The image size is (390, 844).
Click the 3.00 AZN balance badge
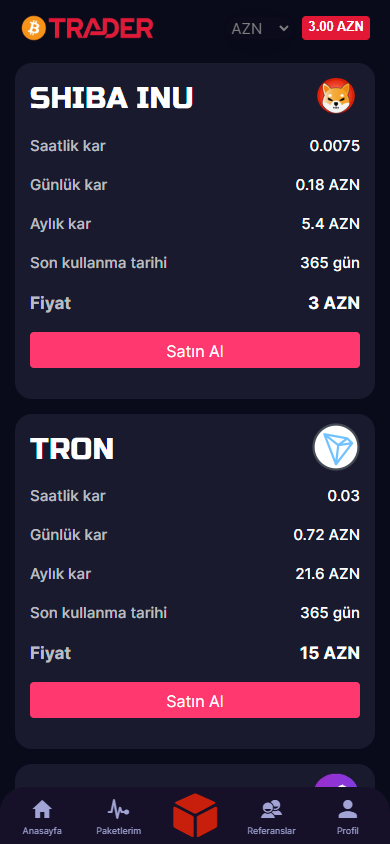[x=336, y=28]
